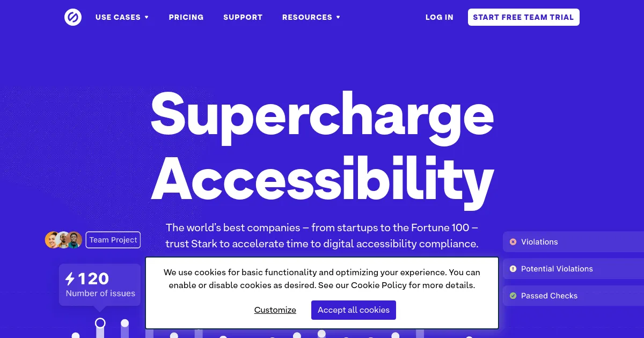The height and width of the screenshot is (338, 644).
Task: Select the Passed Checks filter row
Action: click(x=573, y=296)
